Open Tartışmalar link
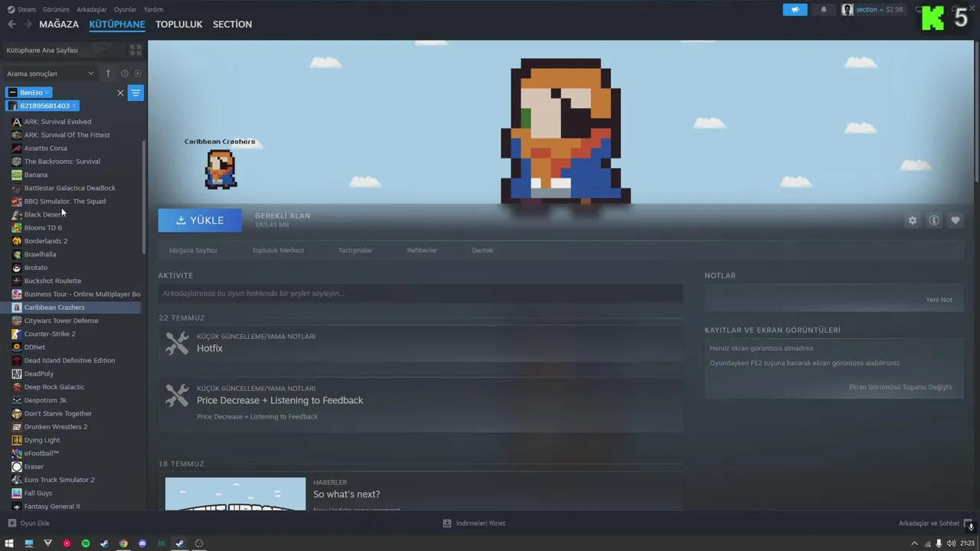 [x=355, y=250]
